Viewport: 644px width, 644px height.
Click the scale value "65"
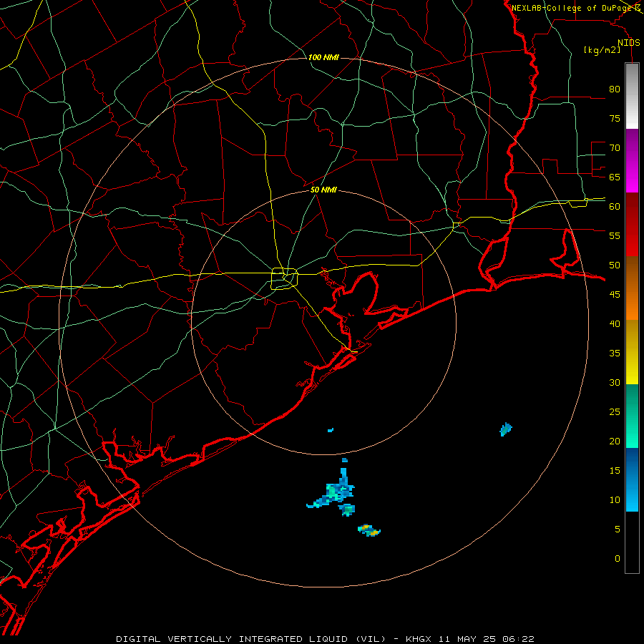pyautogui.click(x=615, y=177)
